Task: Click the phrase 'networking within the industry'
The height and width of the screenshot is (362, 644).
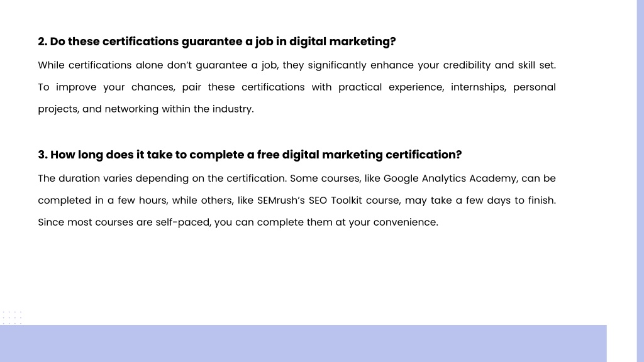Action: [179, 109]
